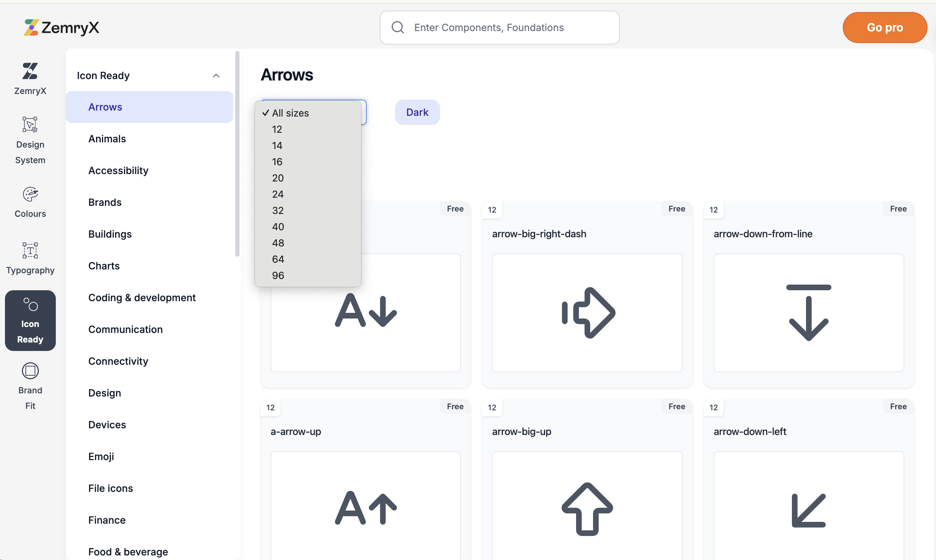Click size 12 badge on arrow-down-from-line card

tap(713, 210)
